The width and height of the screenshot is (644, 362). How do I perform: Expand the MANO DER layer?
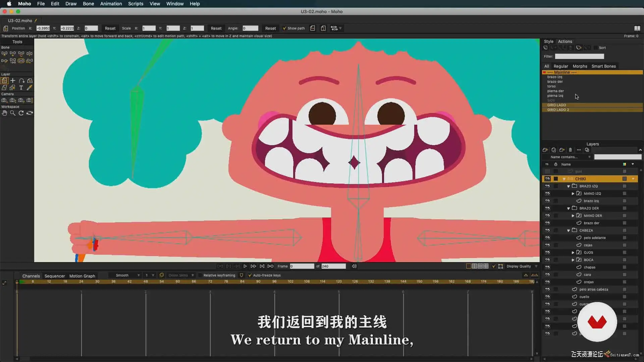pos(573,216)
